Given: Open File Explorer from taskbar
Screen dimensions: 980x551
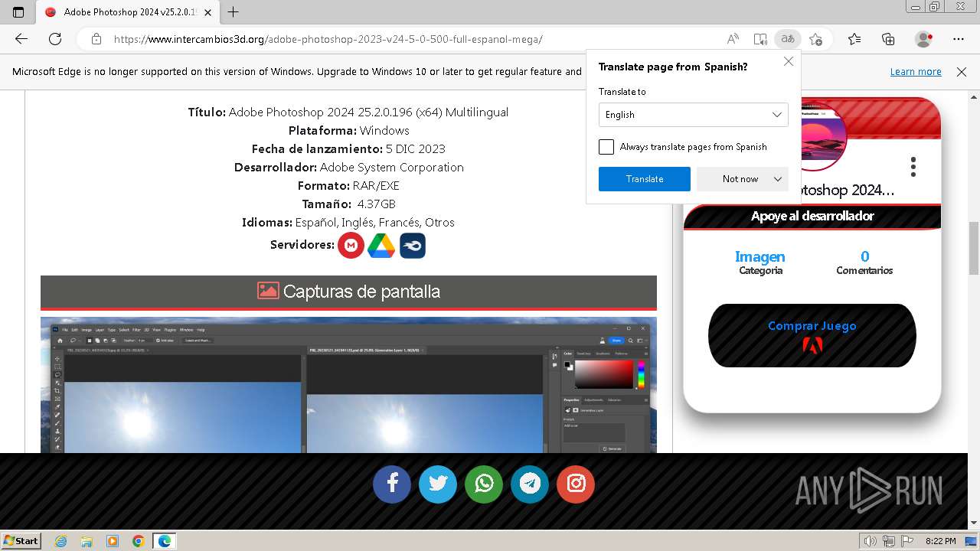Looking at the screenshot, I should coord(87,541).
